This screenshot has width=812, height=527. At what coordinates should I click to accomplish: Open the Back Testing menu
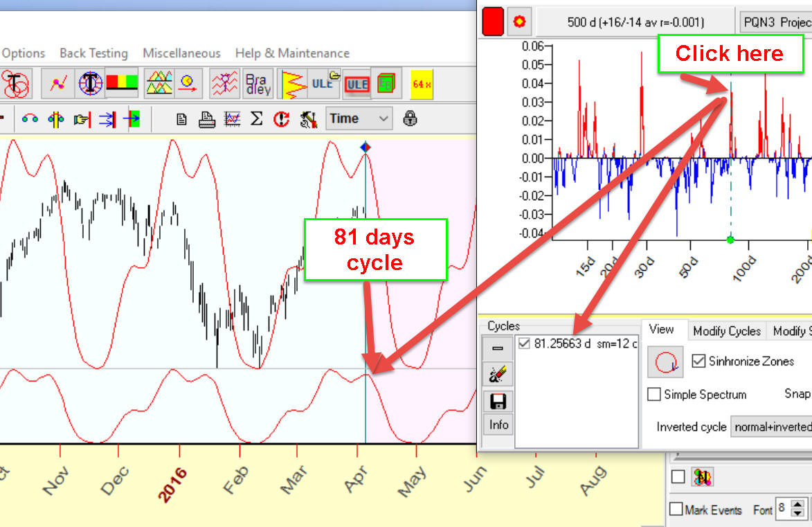pos(93,53)
